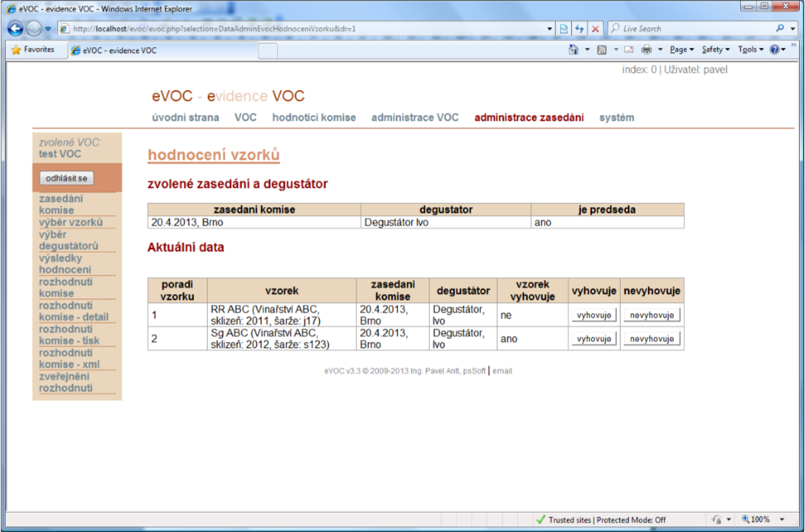Mark sample 2 Sg ABC as 'nevyhovuje'
Screen dimensions: 805x532
click(652, 339)
